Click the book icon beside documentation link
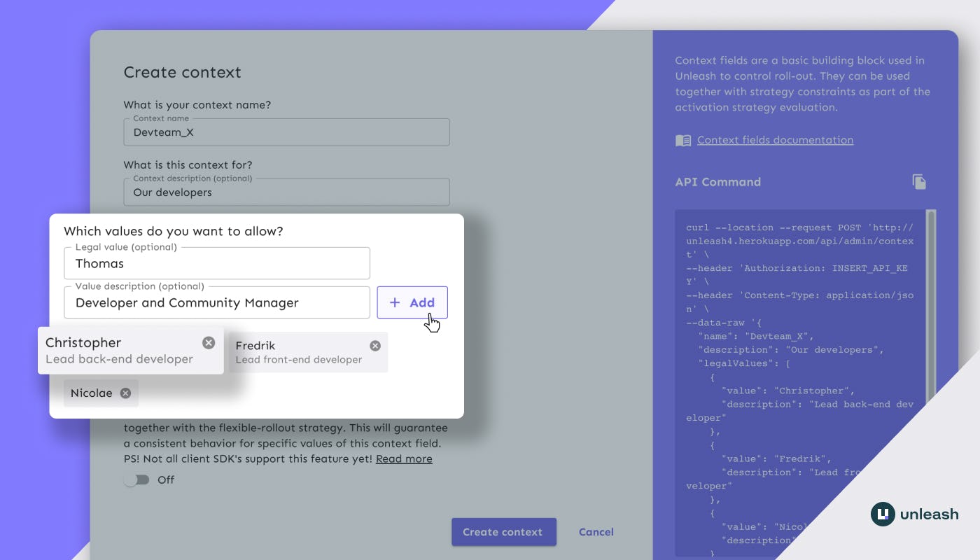The width and height of the screenshot is (980, 560). pyautogui.click(x=682, y=140)
